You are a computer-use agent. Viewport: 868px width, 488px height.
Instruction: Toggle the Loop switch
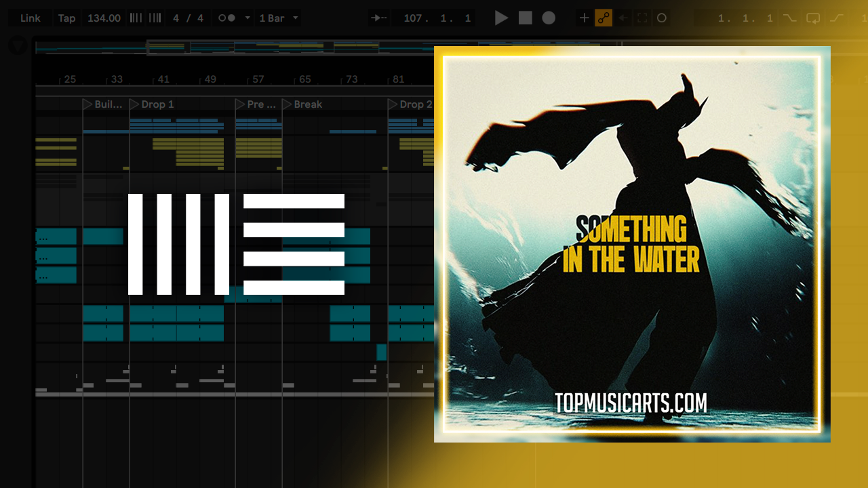coord(813,18)
